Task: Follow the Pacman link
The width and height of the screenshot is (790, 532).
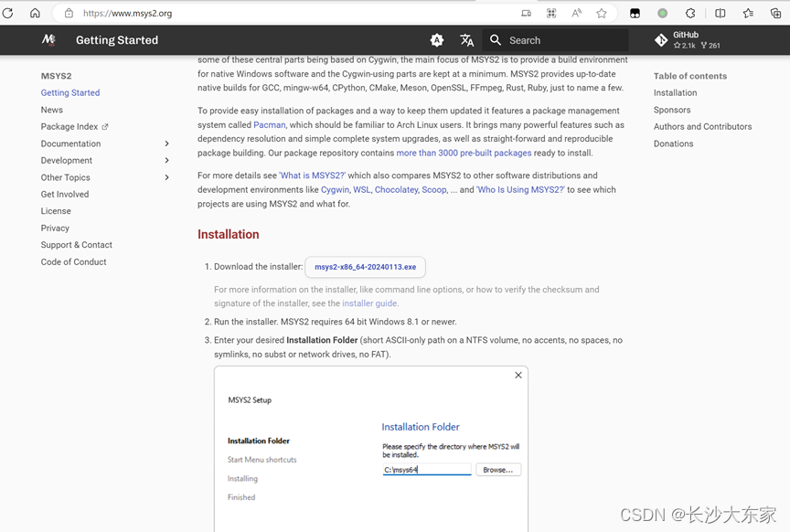Action: 269,125
